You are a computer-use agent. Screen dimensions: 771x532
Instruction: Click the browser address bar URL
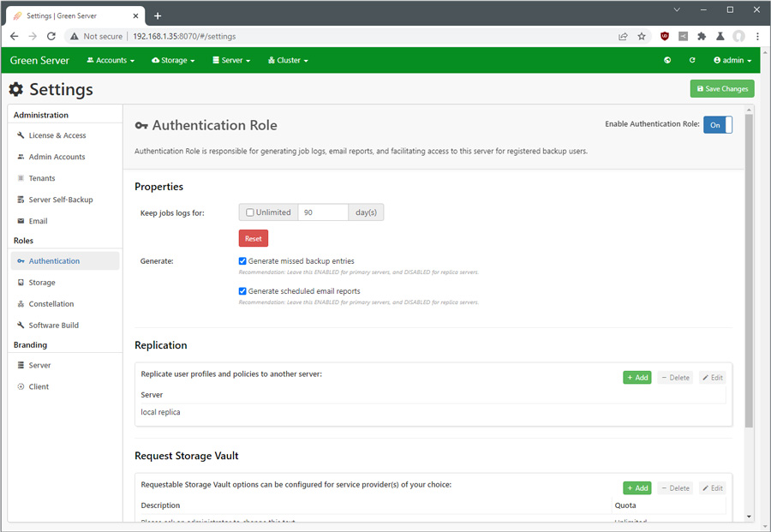(x=184, y=36)
